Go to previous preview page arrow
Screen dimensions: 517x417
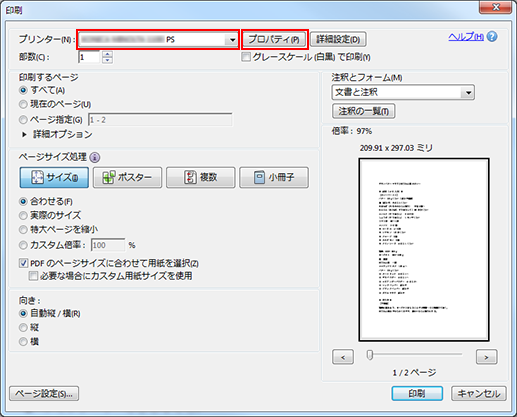[x=343, y=357]
